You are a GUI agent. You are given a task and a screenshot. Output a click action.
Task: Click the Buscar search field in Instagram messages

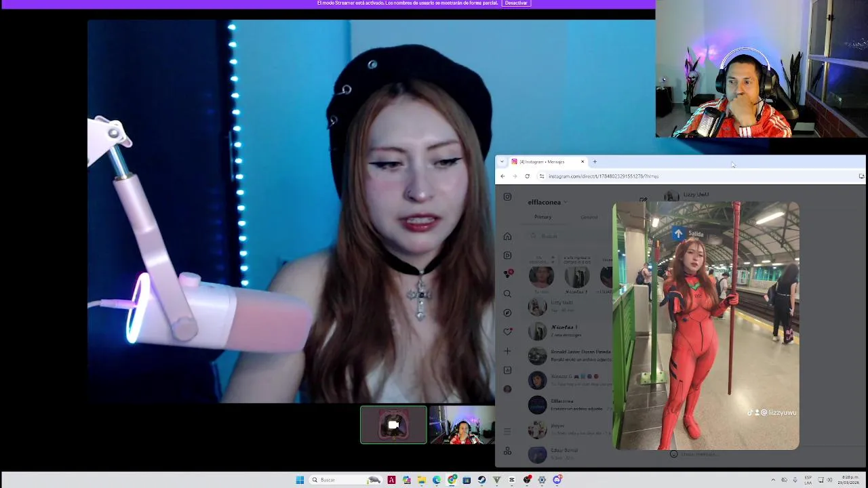(x=570, y=236)
